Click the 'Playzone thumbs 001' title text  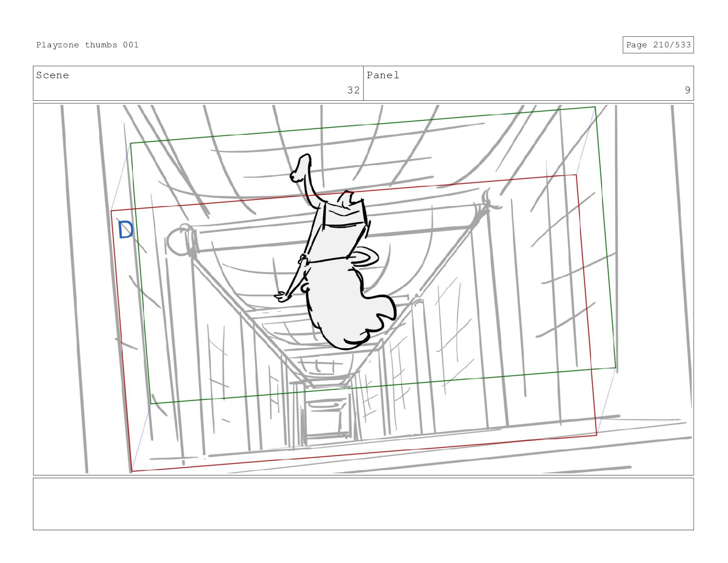87,45
